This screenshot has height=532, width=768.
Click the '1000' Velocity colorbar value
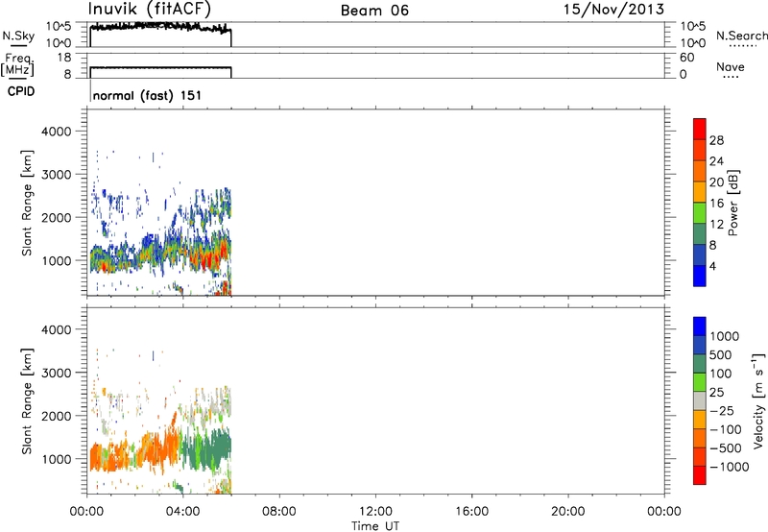(x=725, y=336)
